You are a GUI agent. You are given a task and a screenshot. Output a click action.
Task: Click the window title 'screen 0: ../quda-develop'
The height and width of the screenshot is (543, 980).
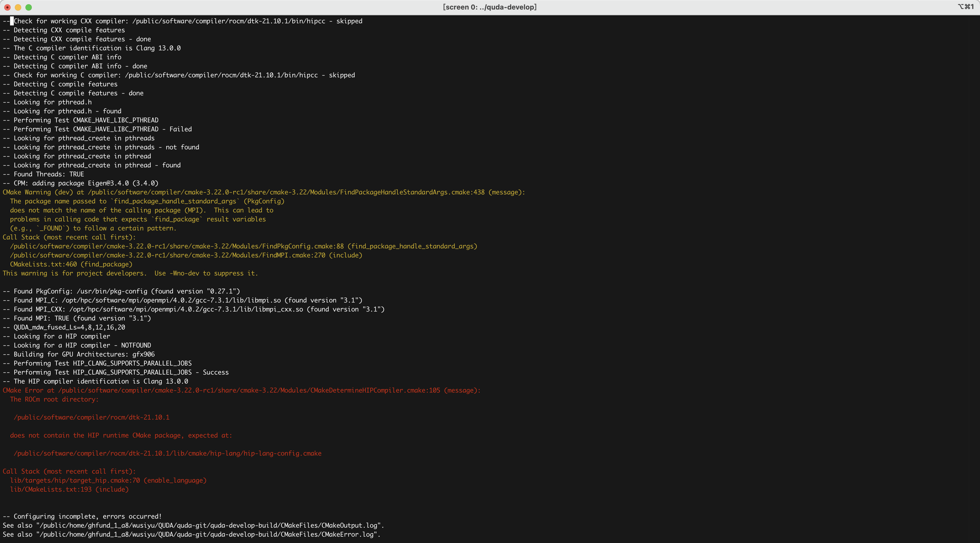[x=490, y=7]
